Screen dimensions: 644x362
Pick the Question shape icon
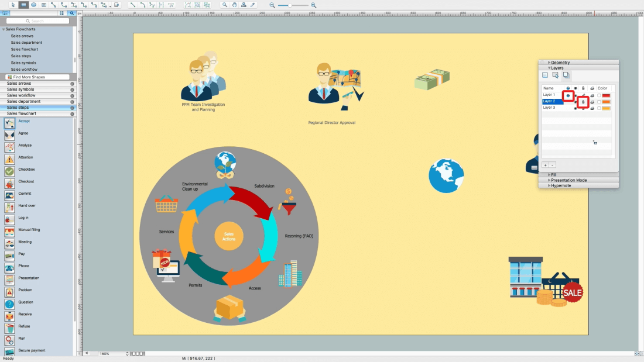pos(9,304)
